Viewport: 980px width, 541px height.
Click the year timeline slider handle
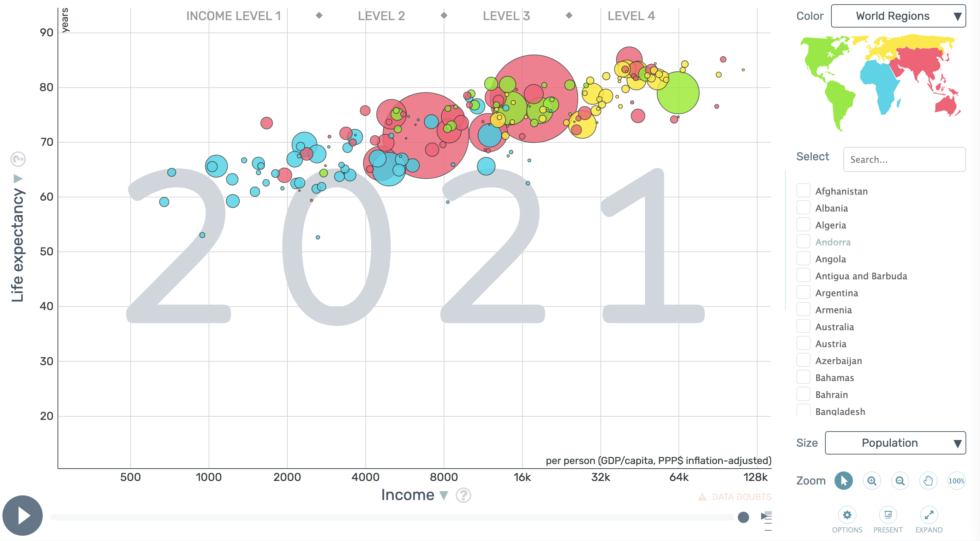click(743, 517)
